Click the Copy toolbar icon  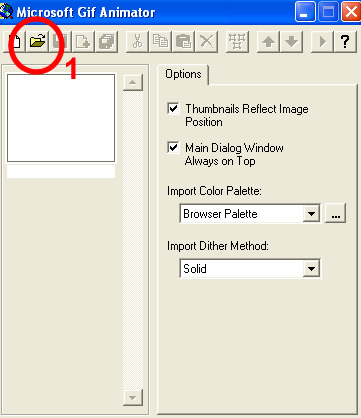160,42
